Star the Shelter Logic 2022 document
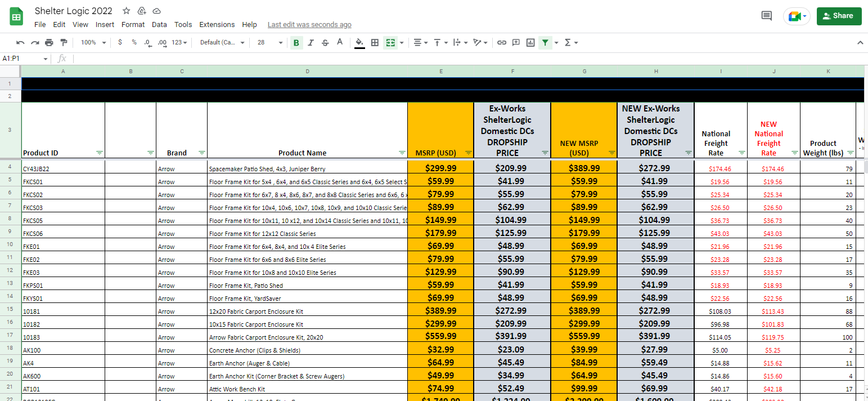The width and height of the screenshot is (868, 401). click(127, 11)
